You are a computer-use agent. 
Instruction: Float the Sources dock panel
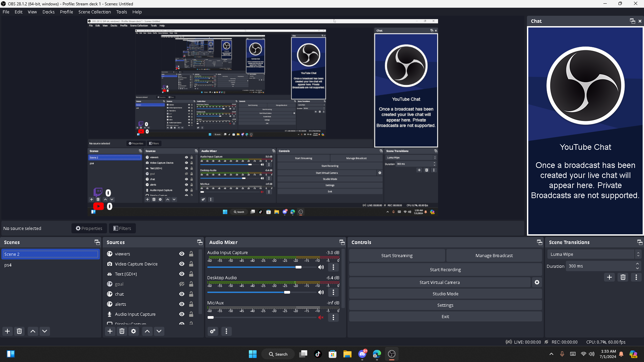point(200,242)
